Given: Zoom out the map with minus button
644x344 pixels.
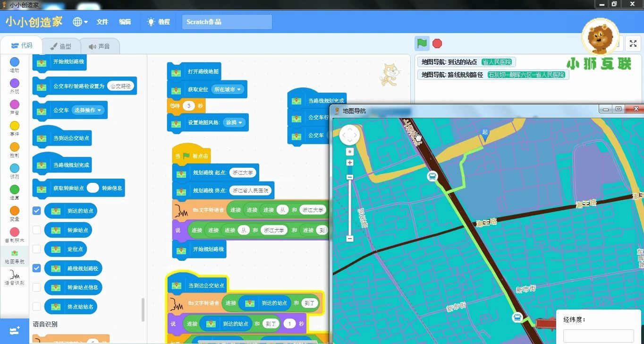Looking at the screenshot, I should (349, 239).
